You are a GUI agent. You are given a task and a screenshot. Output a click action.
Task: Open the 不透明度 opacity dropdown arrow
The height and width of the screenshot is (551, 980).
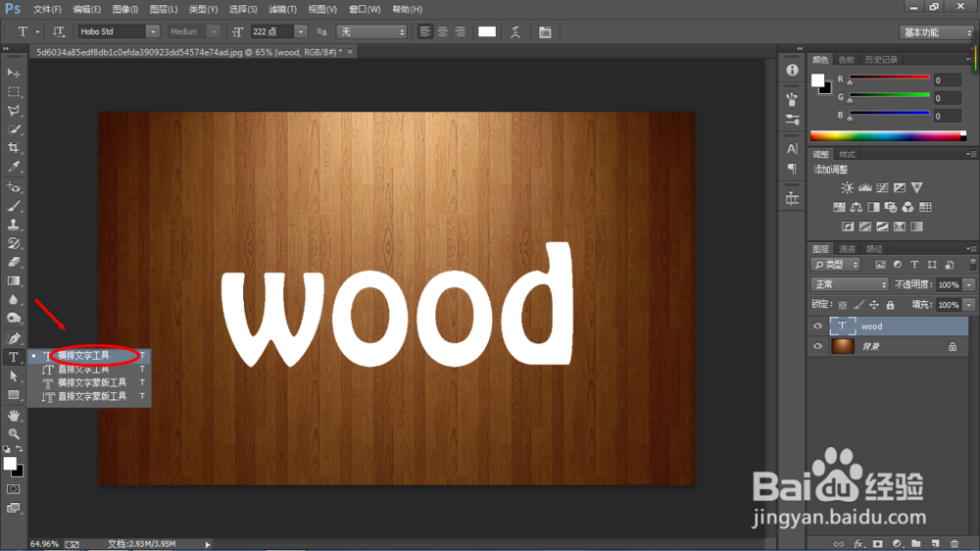969,284
